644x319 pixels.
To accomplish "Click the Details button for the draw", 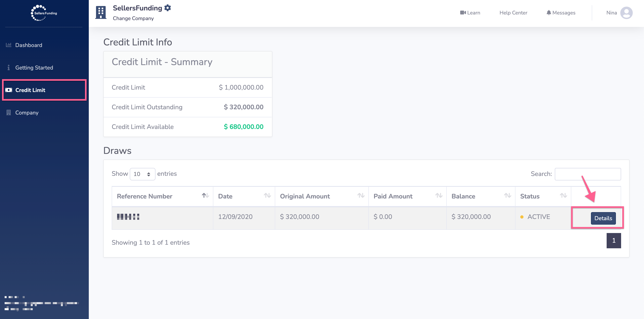I will click(603, 218).
